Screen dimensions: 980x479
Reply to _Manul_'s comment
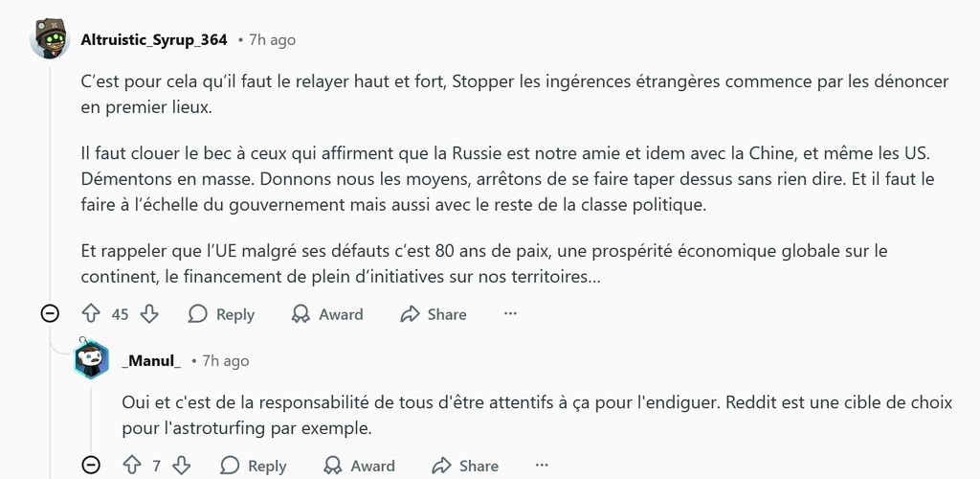(253, 466)
